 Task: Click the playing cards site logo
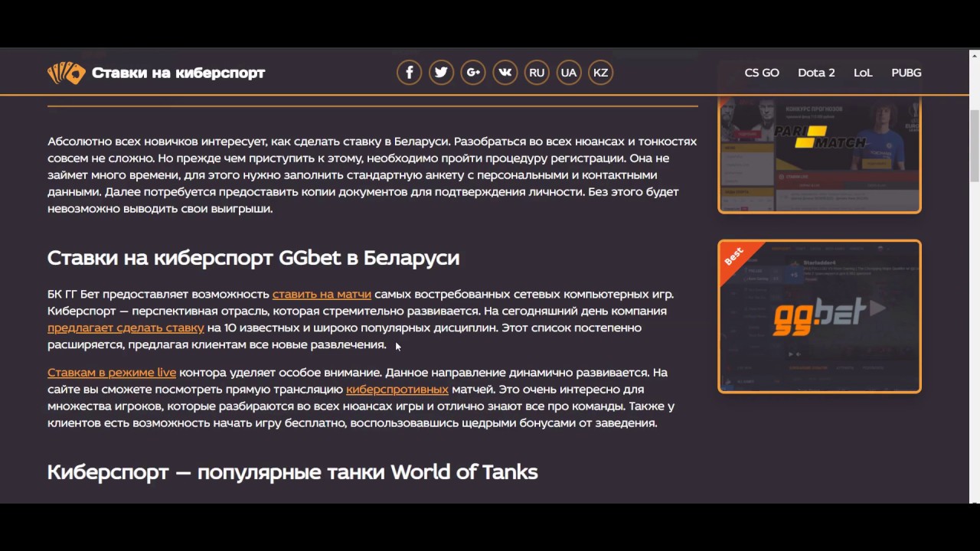(66, 73)
